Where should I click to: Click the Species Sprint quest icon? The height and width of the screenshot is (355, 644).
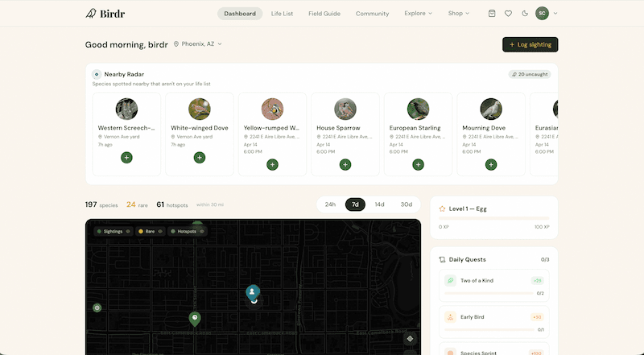pyautogui.click(x=451, y=352)
